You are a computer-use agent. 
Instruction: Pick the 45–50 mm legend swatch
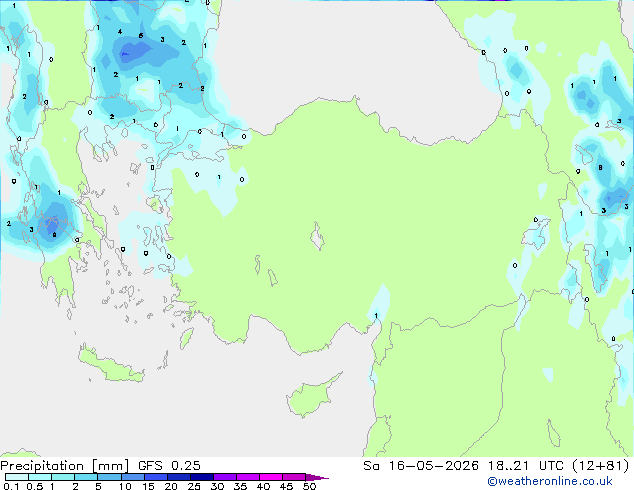tap(294, 477)
